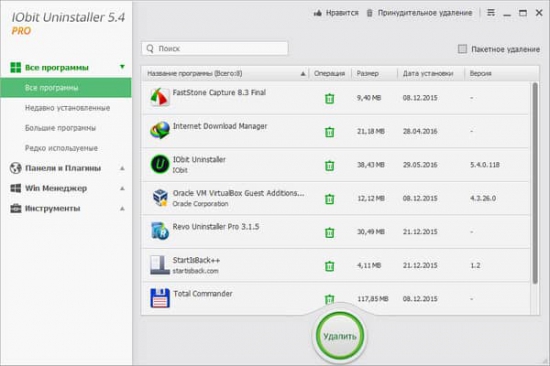Click the round Удалить button
Viewport: 550px width, 366px height.
tap(340, 336)
